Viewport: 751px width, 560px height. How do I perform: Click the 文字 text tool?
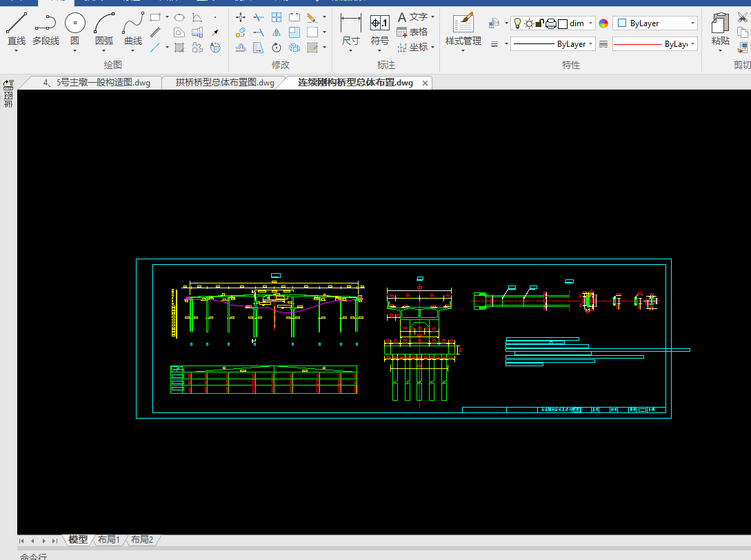[413, 17]
